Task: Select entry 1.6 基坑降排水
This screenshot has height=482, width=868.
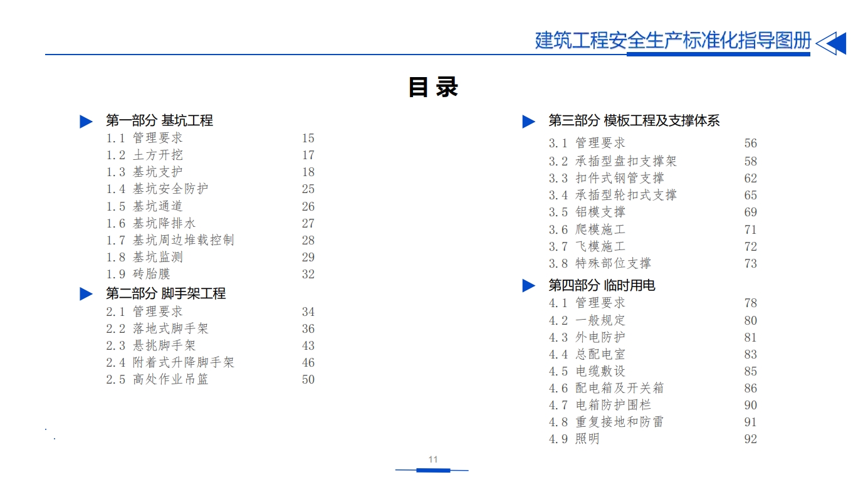Action: (150, 223)
